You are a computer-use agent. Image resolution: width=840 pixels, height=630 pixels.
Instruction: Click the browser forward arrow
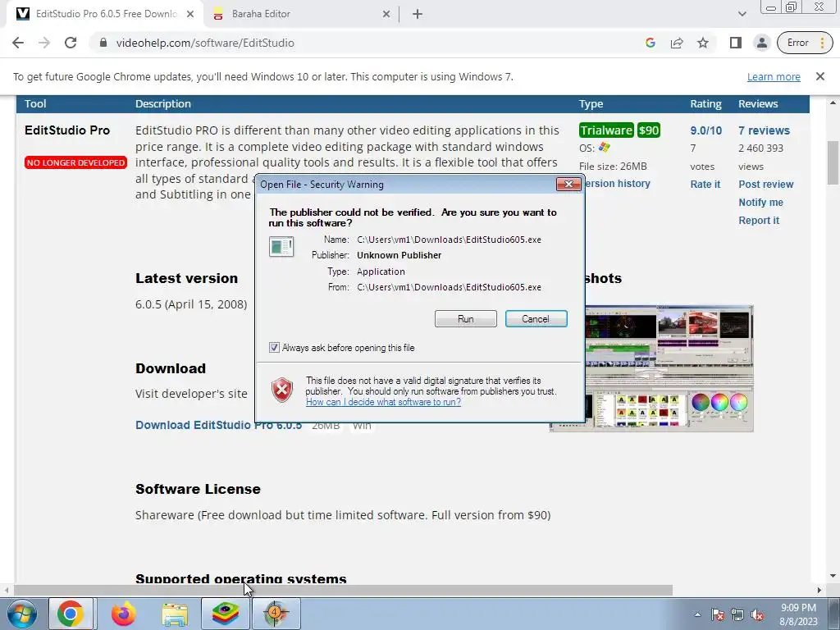(44, 43)
